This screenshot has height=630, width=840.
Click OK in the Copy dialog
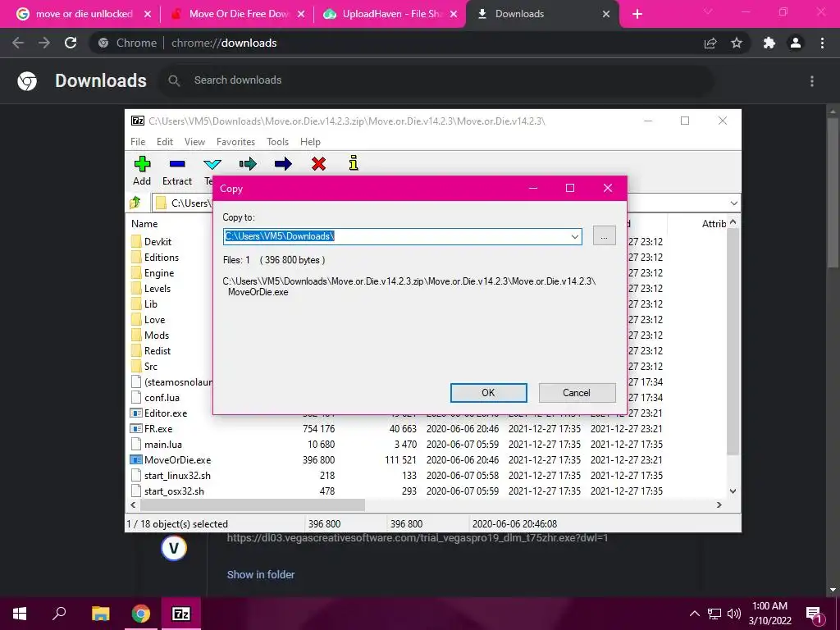pyautogui.click(x=489, y=393)
